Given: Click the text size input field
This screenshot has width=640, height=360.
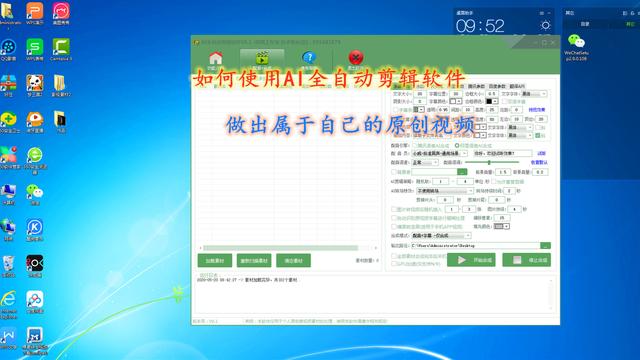Looking at the screenshot, I should (x=420, y=94).
